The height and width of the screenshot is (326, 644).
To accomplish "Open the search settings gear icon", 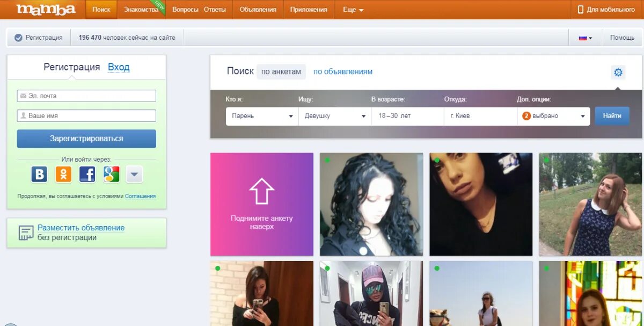I will click(x=618, y=73).
